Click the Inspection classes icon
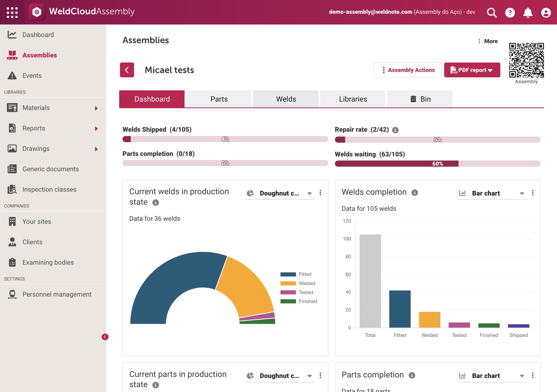 click(12, 189)
